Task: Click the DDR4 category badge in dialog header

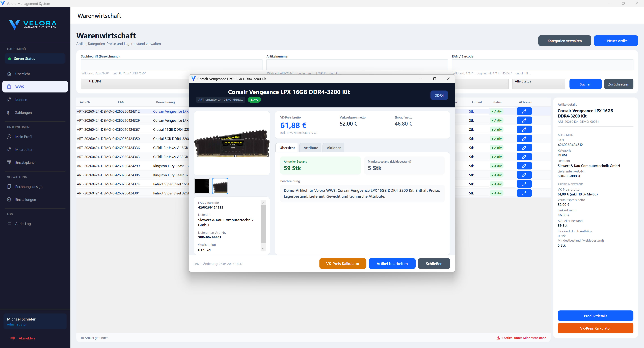Action: [x=439, y=95]
